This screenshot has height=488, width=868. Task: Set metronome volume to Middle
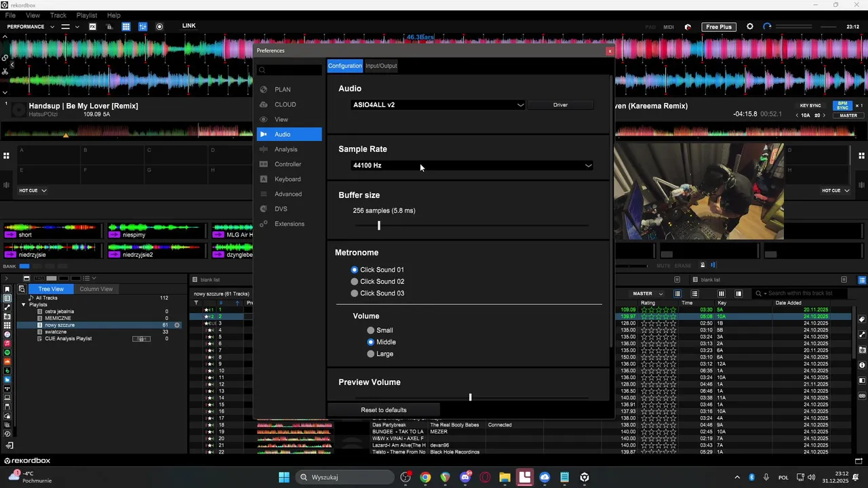[x=370, y=342]
